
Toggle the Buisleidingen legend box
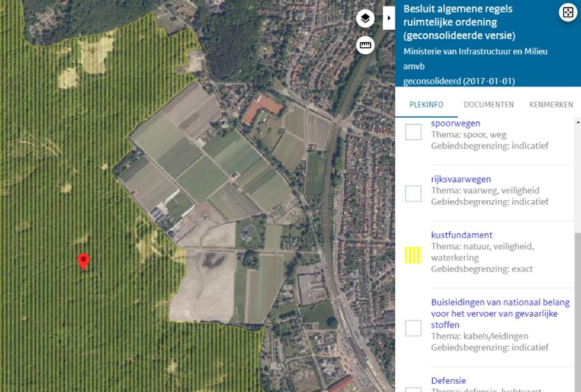413,328
